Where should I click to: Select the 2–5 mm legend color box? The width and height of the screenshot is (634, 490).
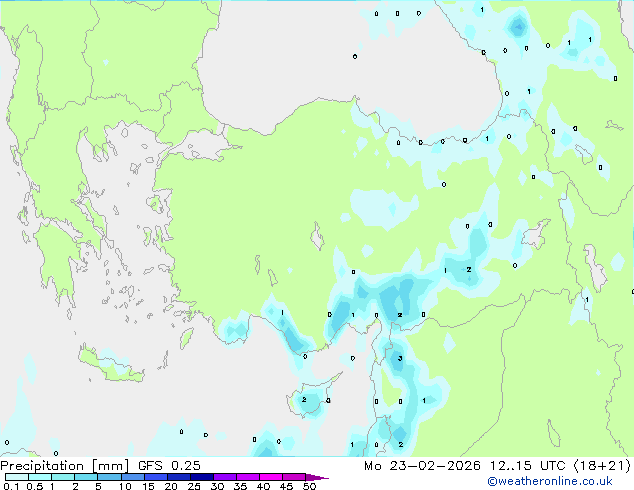point(86,477)
